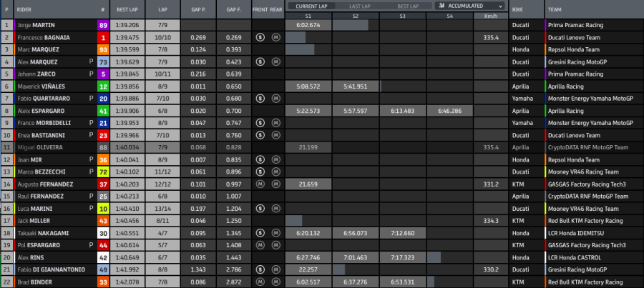Click Alex Marquez's rear medium tyre icon

[276, 62]
